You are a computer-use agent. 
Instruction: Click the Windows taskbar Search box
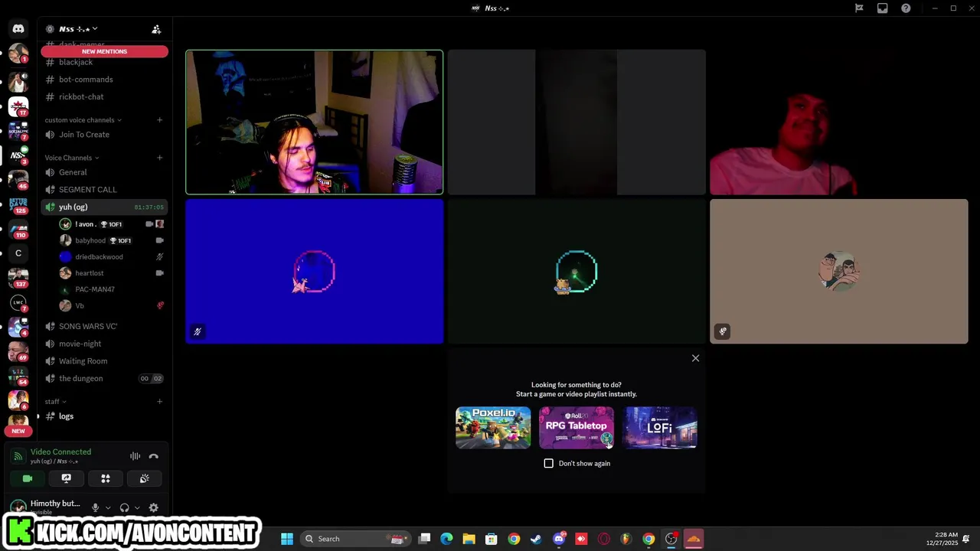pos(354,539)
